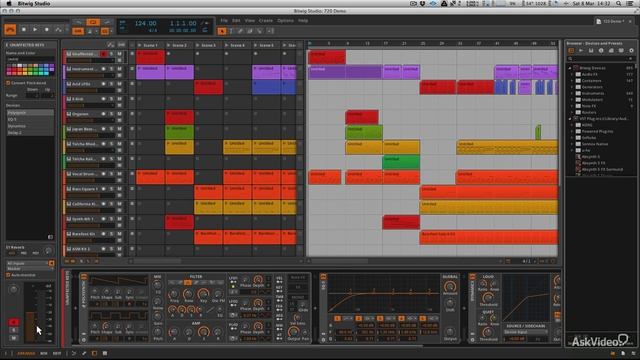The image size is (640, 360).
Task: Solo the Acid track
Action: 111,84
